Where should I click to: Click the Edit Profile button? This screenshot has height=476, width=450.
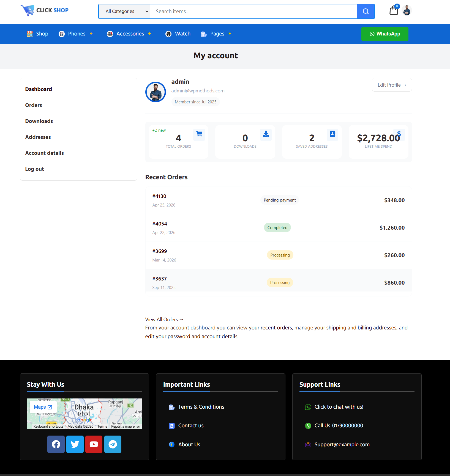coord(392,85)
